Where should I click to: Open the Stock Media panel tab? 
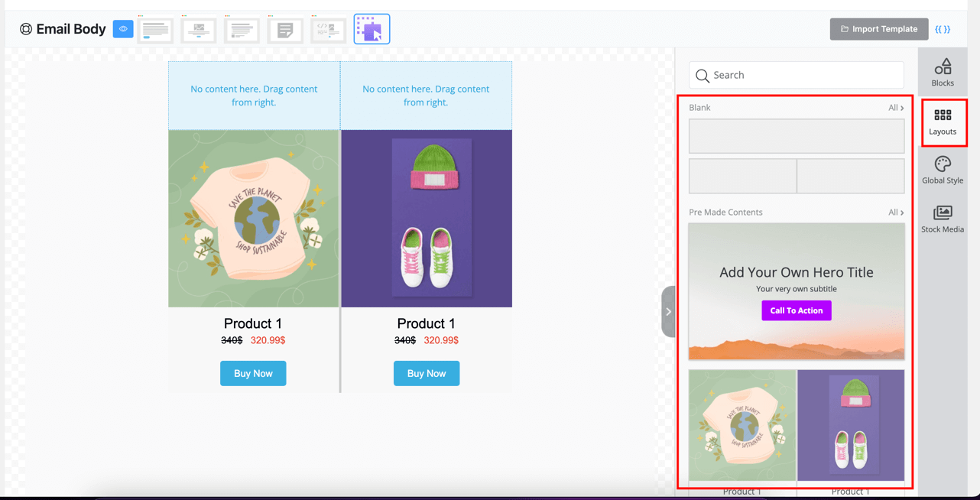point(943,219)
